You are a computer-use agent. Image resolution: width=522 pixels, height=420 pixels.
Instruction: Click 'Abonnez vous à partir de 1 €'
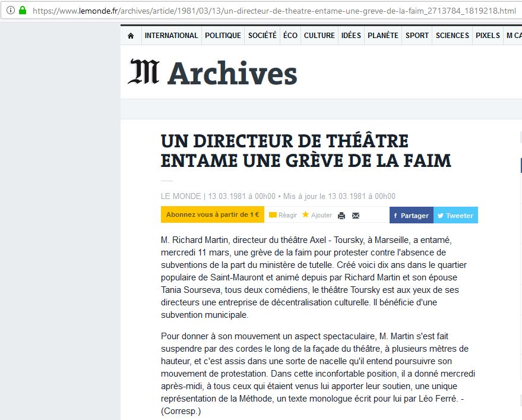click(x=212, y=215)
